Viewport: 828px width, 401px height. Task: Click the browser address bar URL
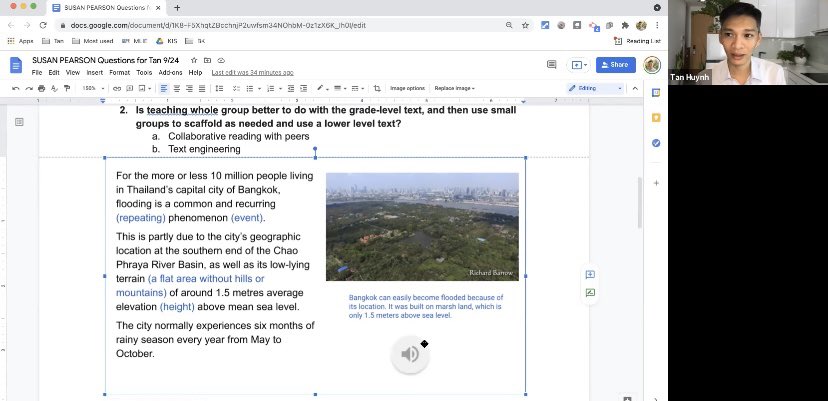[x=218, y=25]
